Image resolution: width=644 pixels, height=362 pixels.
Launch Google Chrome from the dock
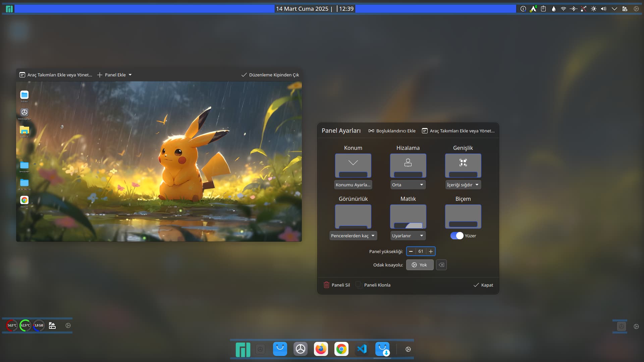[341, 349]
